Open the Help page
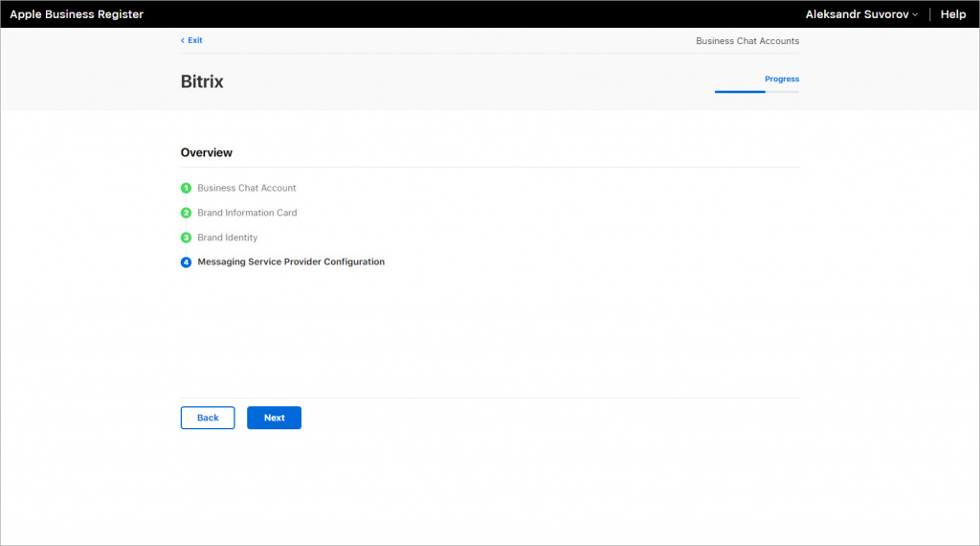The width and height of the screenshot is (980, 546). pos(952,14)
